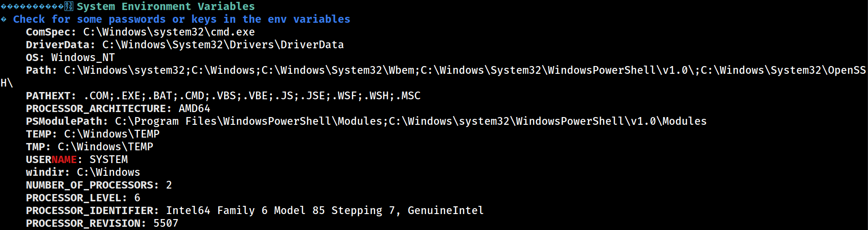Click the System Environment Variables heading
This screenshot has height=230, width=868.
click(x=166, y=6)
